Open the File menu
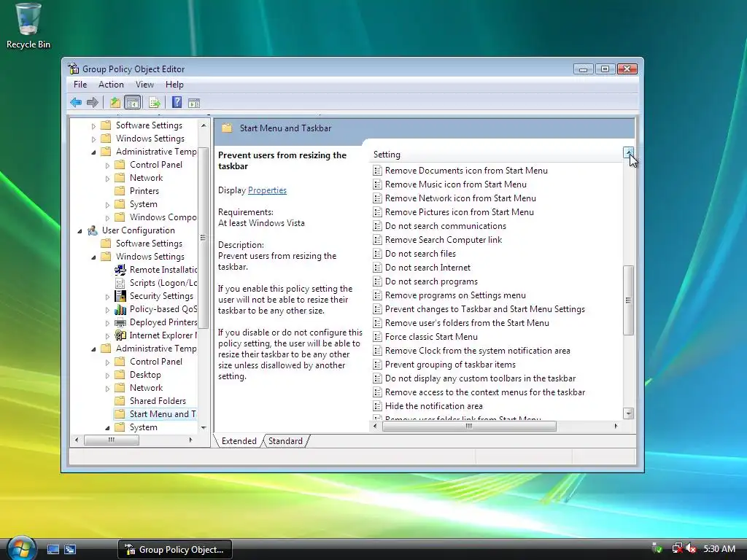Viewport: 747px width, 560px height. 80,85
